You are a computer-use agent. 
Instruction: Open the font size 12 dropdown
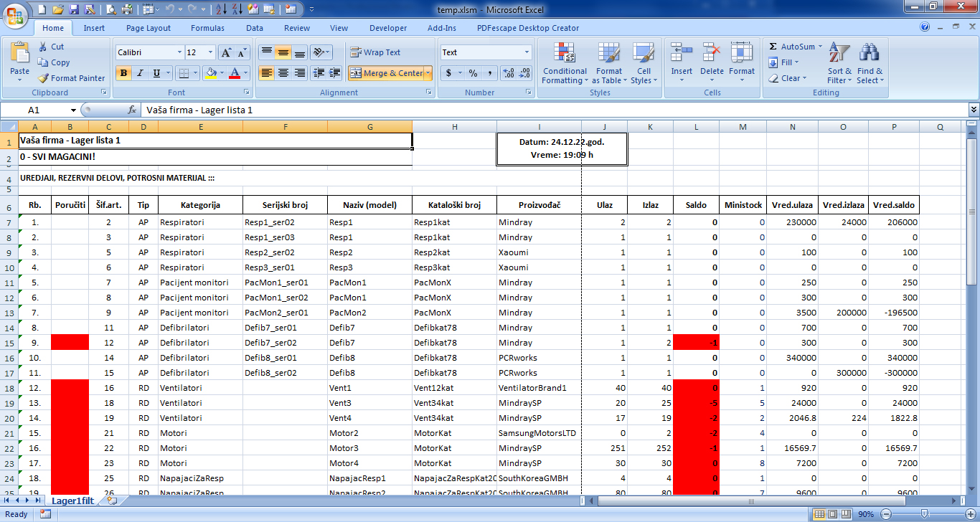pyautogui.click(x=210, y=52)
